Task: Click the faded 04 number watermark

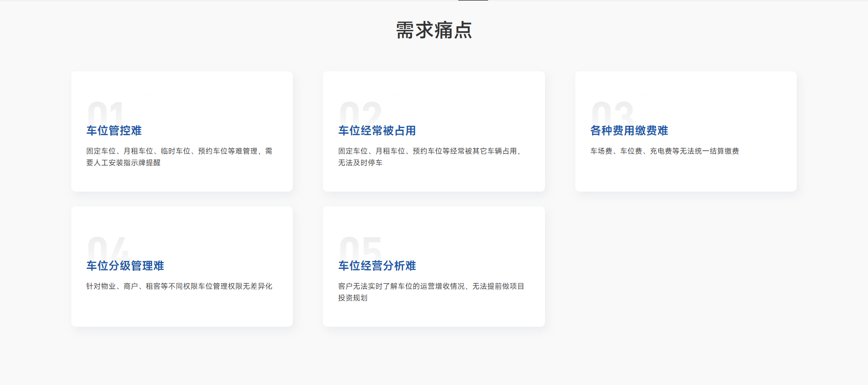Action: point(108,247)
